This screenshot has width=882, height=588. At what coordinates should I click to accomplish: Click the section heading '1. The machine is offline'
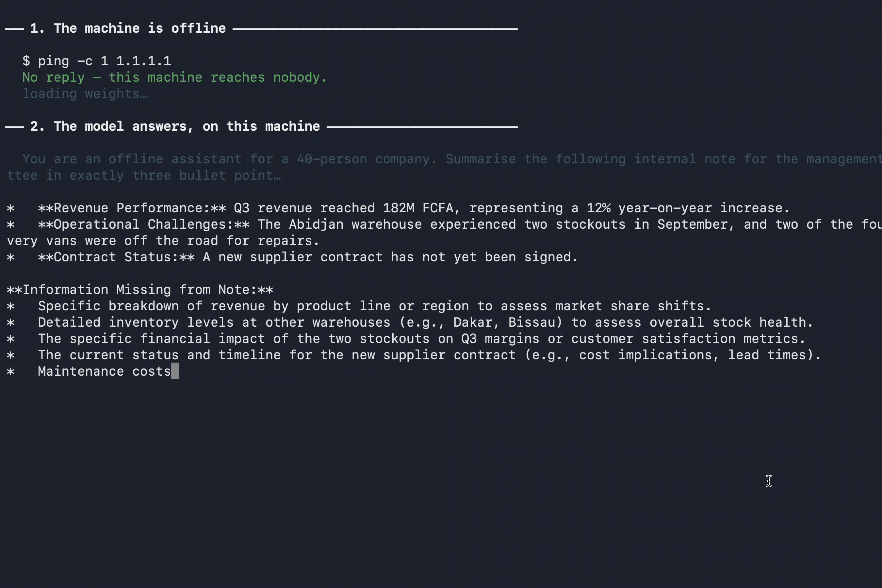(128, 28)
